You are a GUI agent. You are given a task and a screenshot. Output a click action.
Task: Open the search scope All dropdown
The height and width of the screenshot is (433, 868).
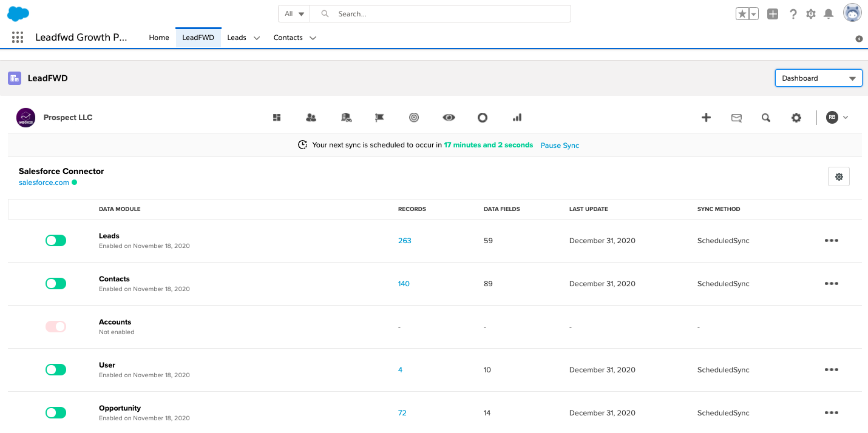click(294, 13)
